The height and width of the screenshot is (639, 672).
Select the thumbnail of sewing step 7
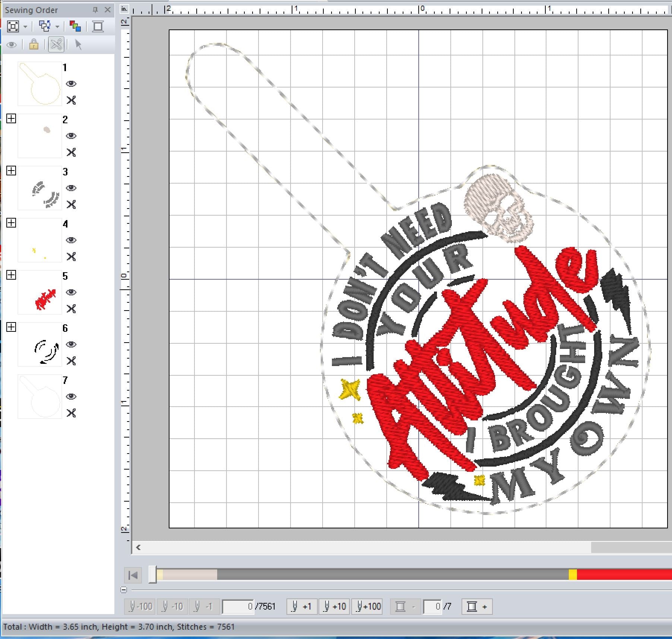point(40,397)
